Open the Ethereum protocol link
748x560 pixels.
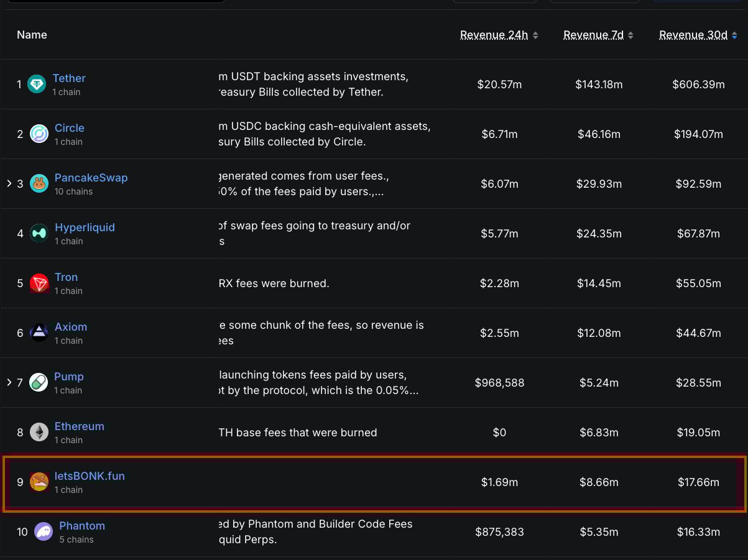coord(80,426)
